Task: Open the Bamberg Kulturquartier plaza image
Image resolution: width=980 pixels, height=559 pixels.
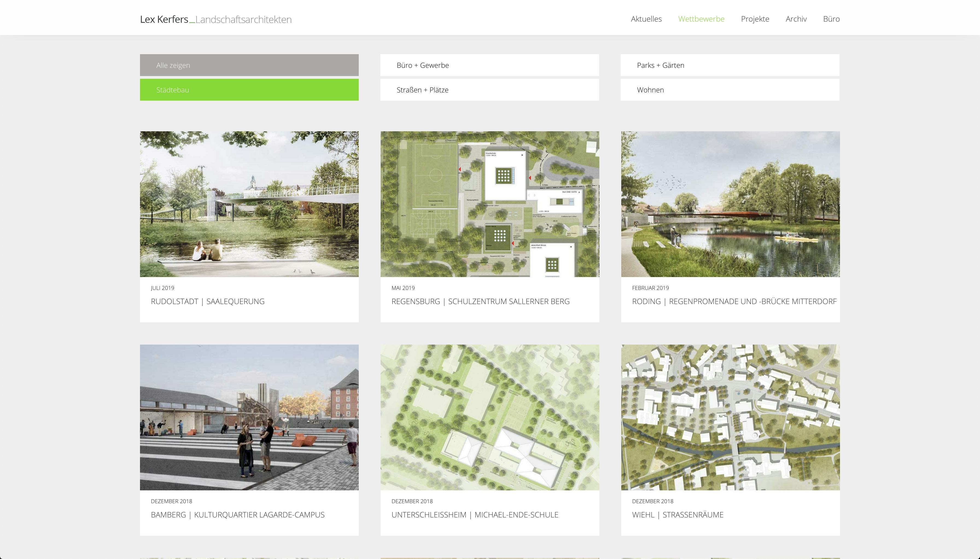Action: (249, 417)
